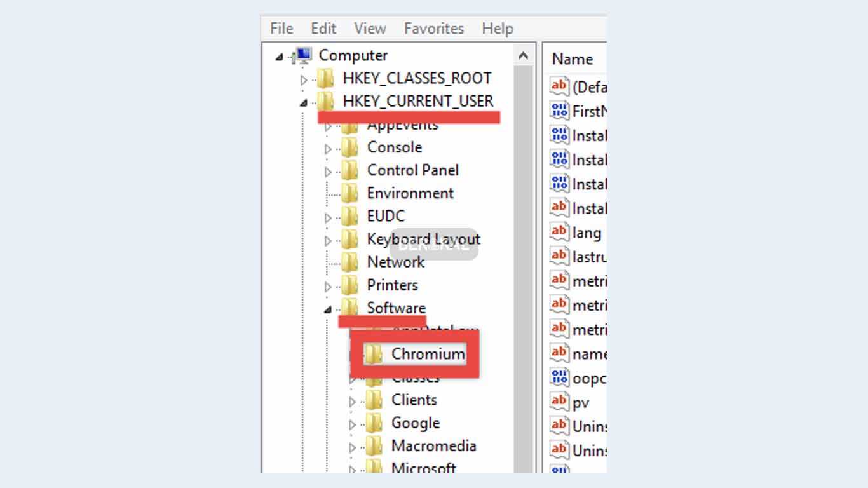Select the name value entry

(589, 354)
